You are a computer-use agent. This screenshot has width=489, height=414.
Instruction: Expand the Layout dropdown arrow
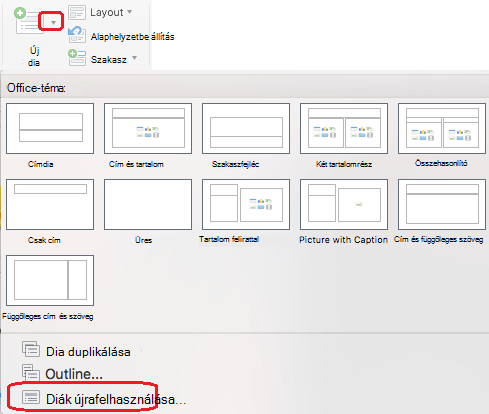pos(129,12)
